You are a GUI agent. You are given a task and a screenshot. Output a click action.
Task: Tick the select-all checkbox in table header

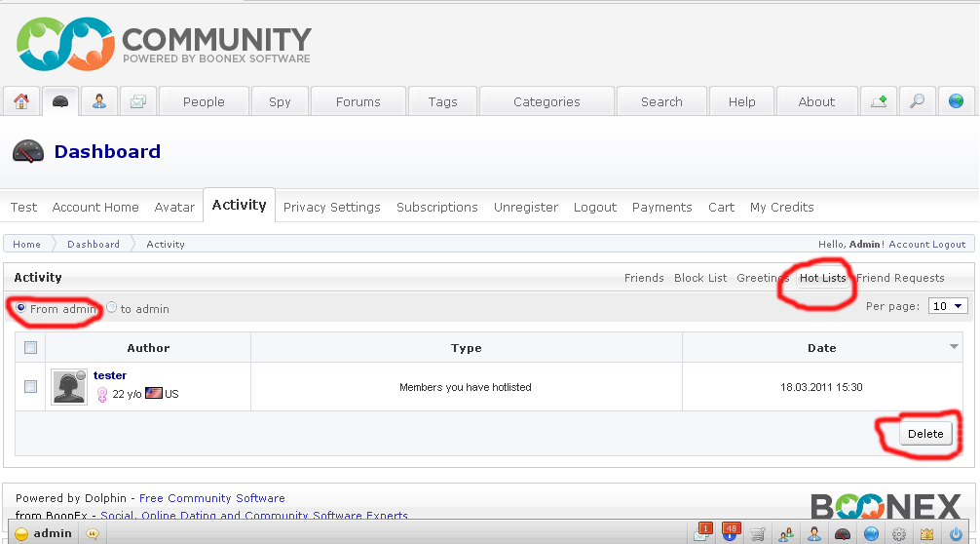pos(30,347)
